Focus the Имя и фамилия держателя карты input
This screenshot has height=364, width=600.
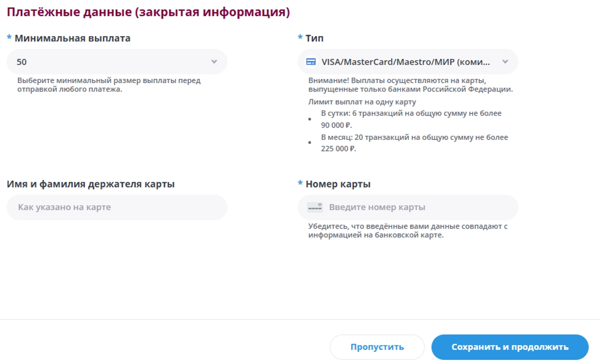tap(117, 207)
